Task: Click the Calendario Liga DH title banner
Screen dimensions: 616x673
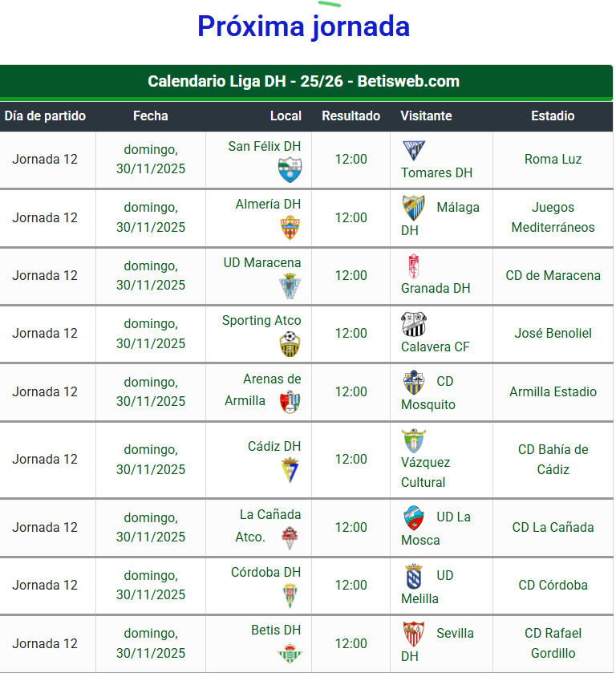Action: click(306, 83)
